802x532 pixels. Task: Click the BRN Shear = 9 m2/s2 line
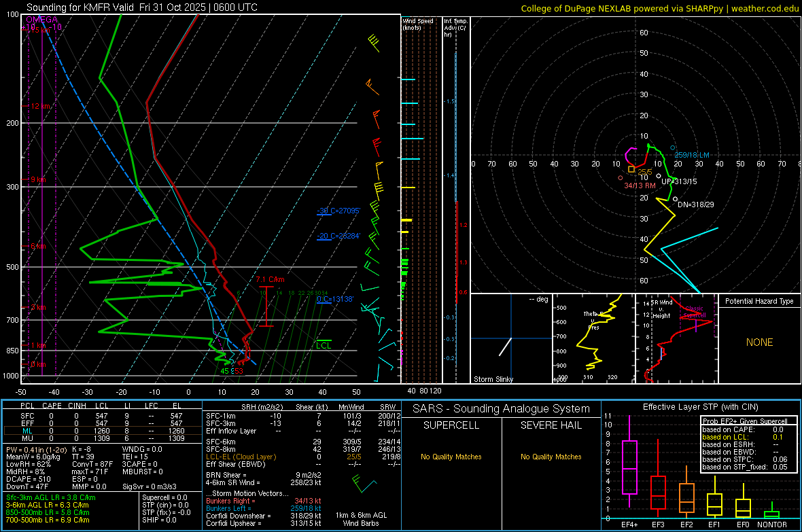(264, 475)
